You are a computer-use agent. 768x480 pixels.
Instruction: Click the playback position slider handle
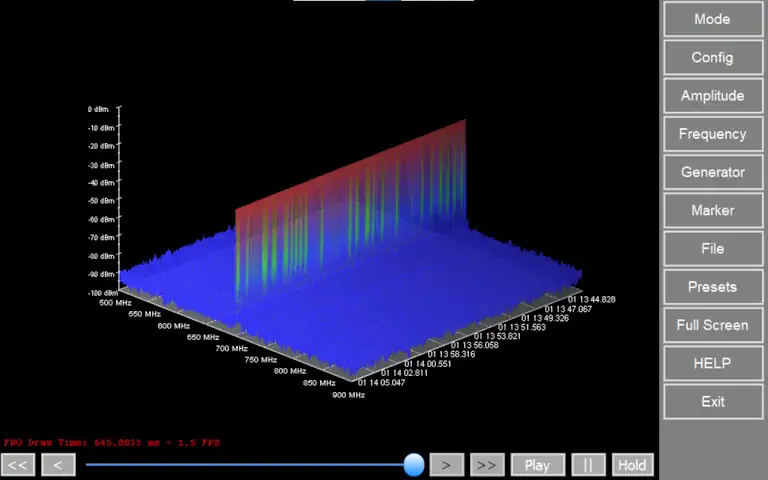pyautogui.click(x=414, y=464)
